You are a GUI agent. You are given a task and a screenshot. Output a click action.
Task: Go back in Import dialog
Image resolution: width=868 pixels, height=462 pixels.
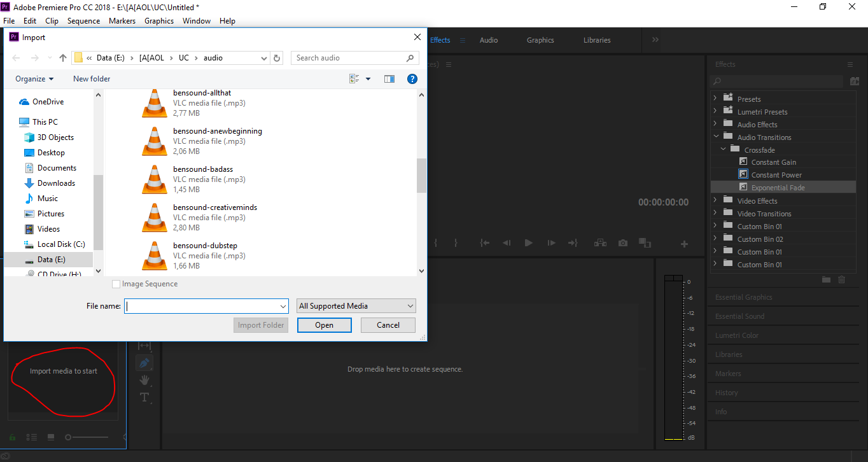16,58
